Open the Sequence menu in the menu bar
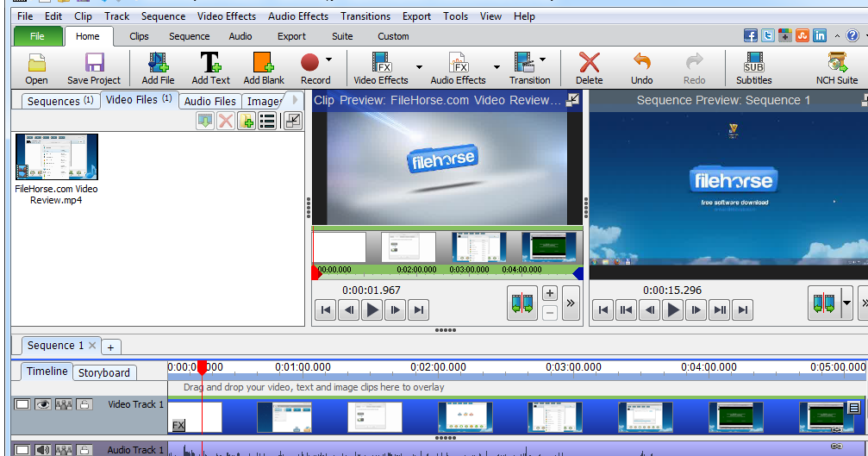This screenshot has height=456, width=868. (163, 16)
